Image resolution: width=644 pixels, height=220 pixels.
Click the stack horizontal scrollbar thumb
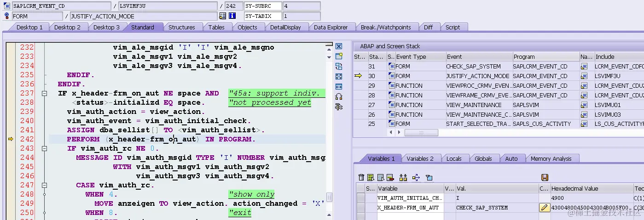coord(421,132)
